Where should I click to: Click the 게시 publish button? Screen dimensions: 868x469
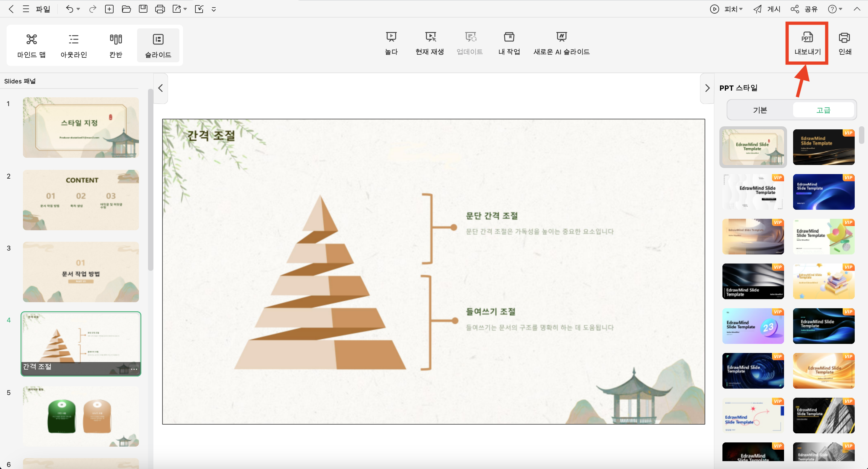click(x=767, y=9)
